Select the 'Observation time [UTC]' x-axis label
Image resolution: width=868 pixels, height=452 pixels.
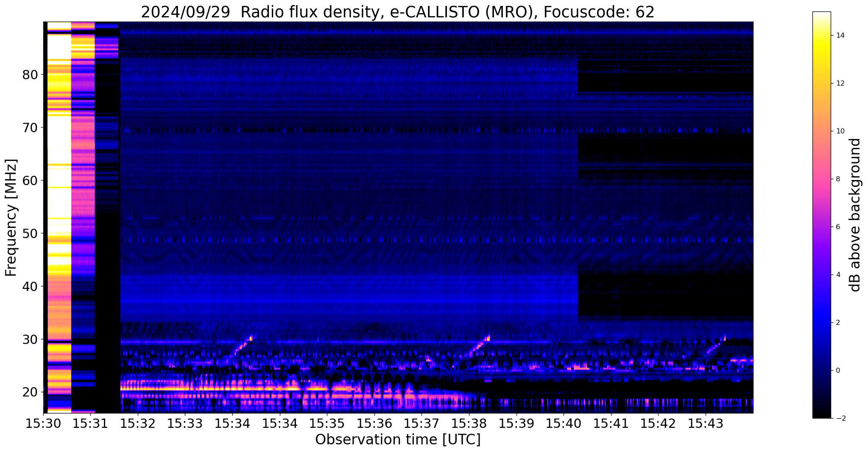click(398, 440)
